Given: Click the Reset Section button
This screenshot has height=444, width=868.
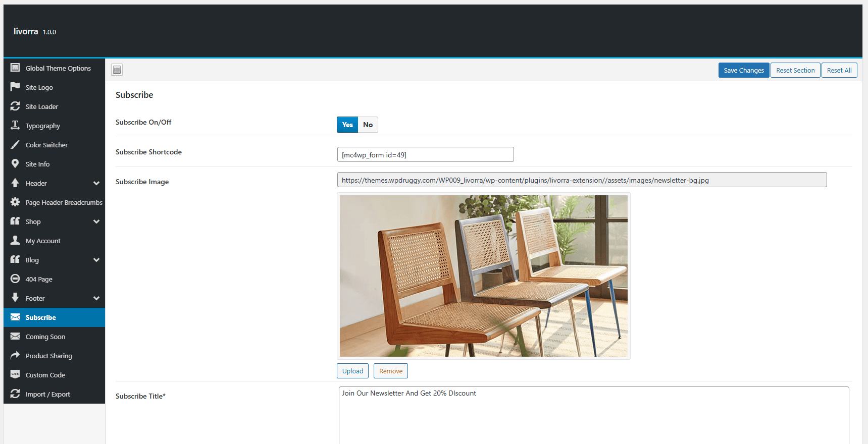Looking at the screenshot, I should coord(795,70).
